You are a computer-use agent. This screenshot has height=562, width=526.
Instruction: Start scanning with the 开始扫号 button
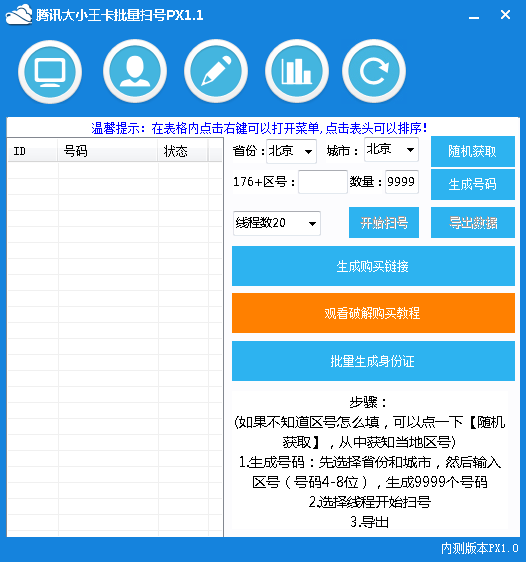(x=384, y=223)
